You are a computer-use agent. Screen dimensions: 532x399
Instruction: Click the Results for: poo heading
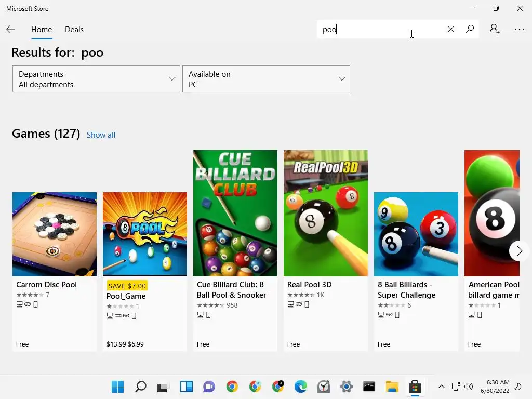coord(57,52)
